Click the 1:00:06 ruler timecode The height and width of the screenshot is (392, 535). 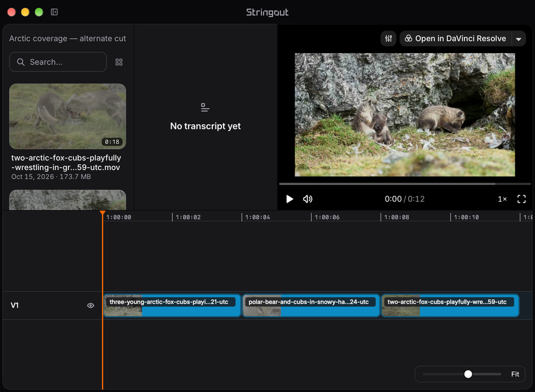click(327, 217)
